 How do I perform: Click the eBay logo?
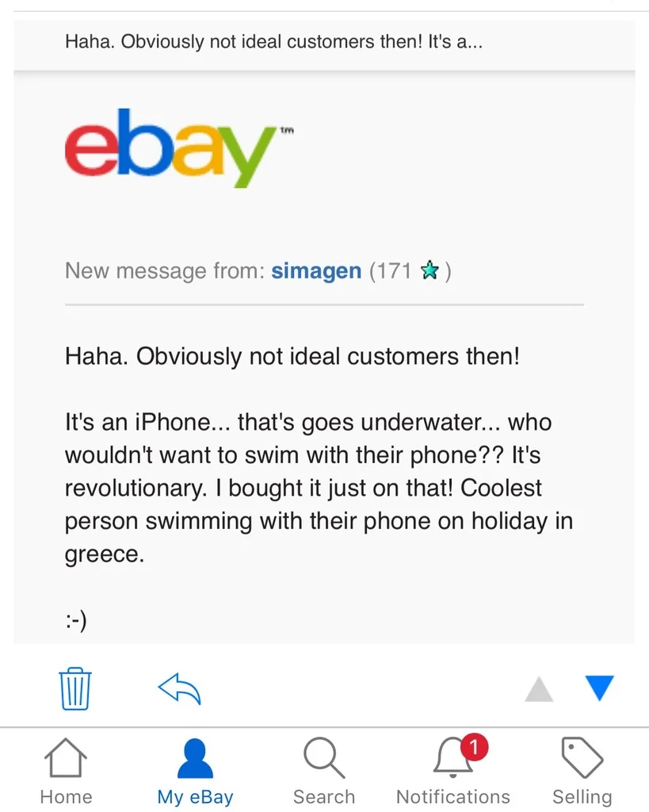point(179,147)
